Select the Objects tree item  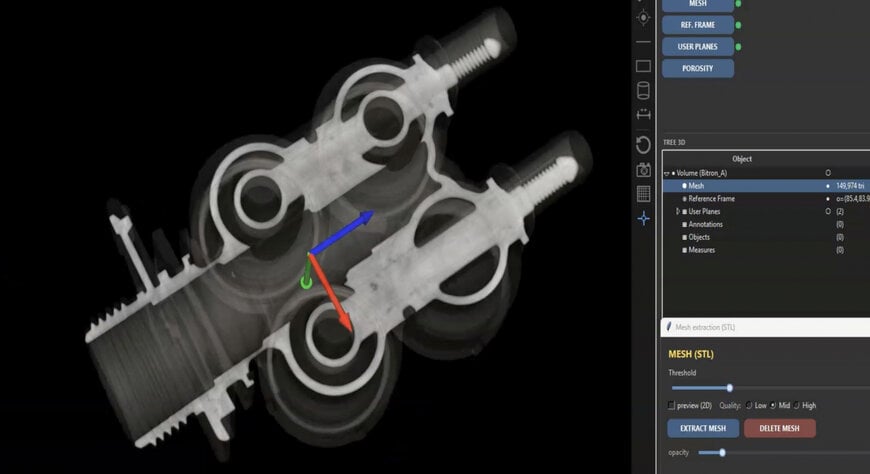pyautogui.click(x=699, y=237)
